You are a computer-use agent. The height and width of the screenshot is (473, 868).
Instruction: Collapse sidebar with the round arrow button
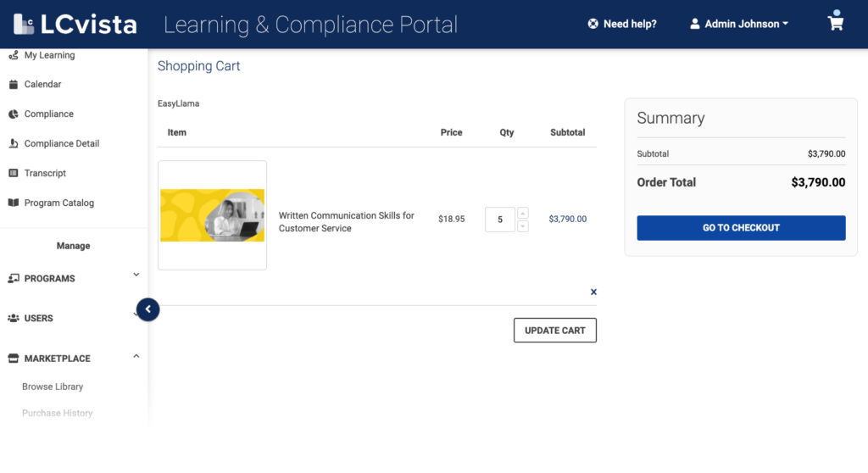point(147,309)
